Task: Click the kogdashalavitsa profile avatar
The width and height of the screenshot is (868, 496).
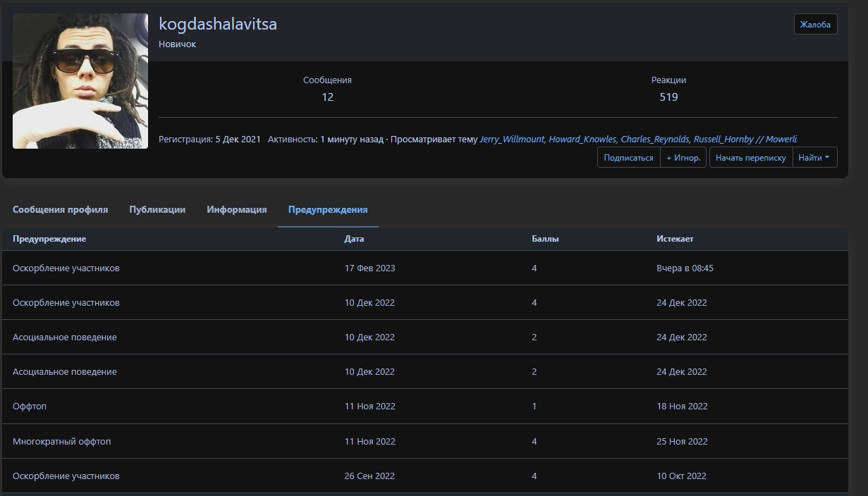Action: coord(80,81)
